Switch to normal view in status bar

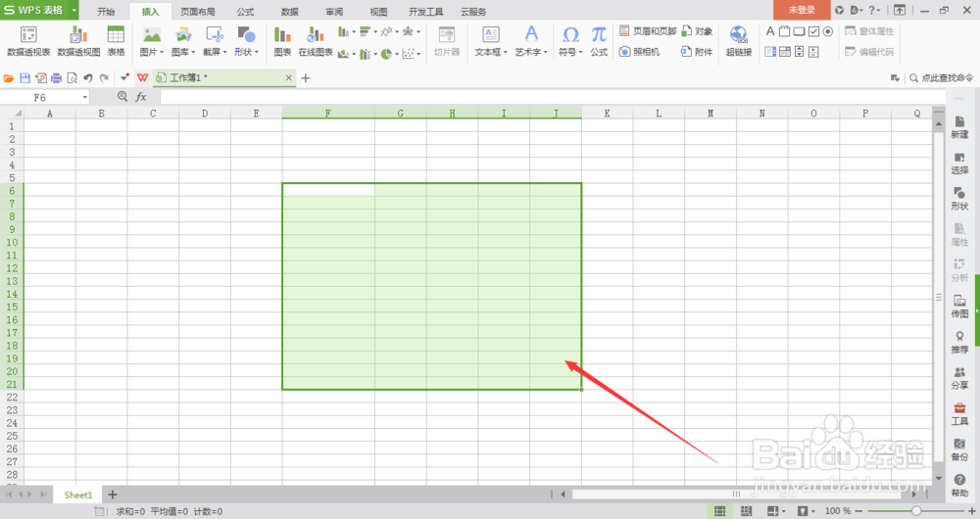click(719, 511)
